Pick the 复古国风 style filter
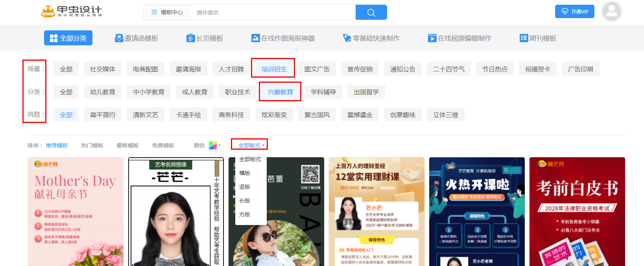This screenshot has width=644, height=266. (x=317, y=115)
